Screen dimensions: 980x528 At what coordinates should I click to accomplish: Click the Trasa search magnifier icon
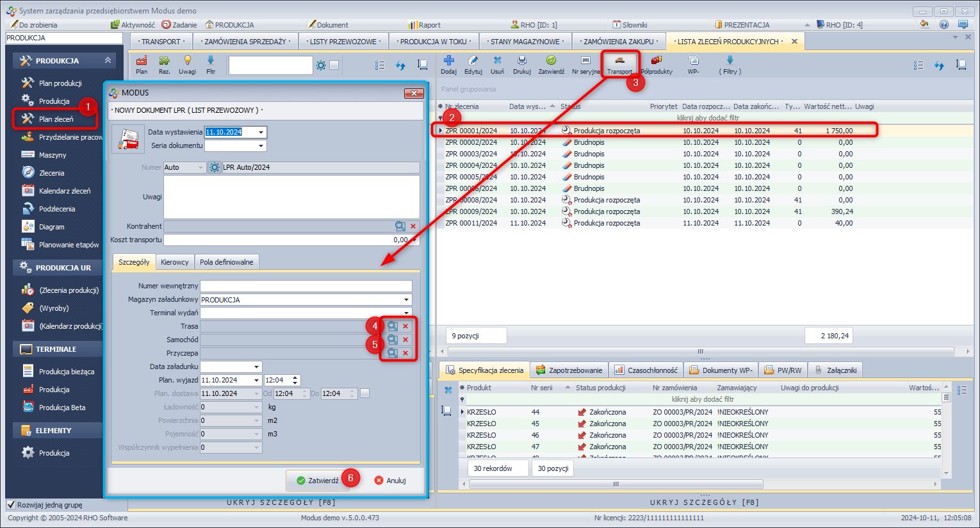click(x=393, y=326)
